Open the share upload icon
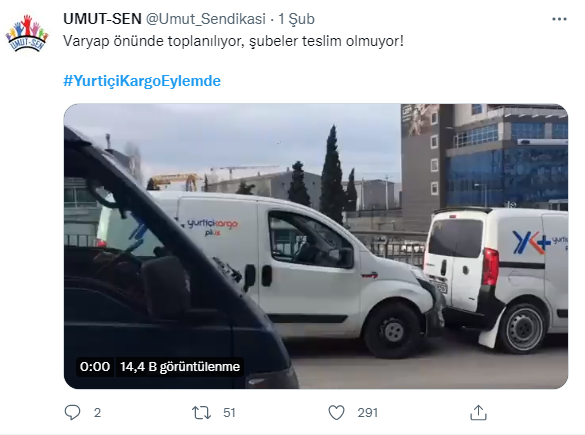 tap(478, 413)
